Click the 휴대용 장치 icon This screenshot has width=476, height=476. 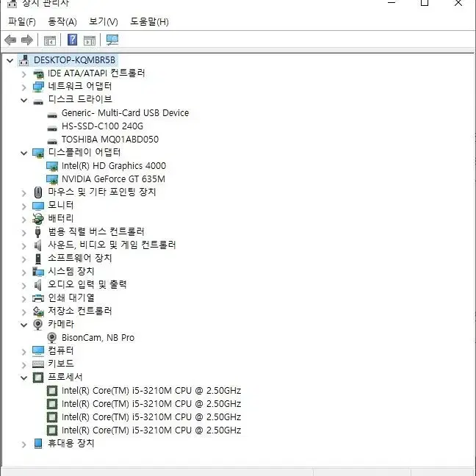click(38, 444)
